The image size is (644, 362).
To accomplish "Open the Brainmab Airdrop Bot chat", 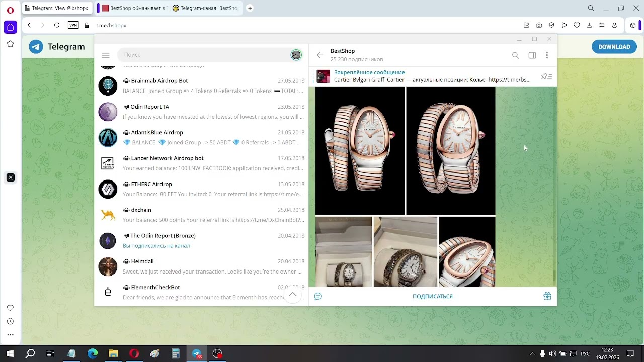I will tap(201, 86).
